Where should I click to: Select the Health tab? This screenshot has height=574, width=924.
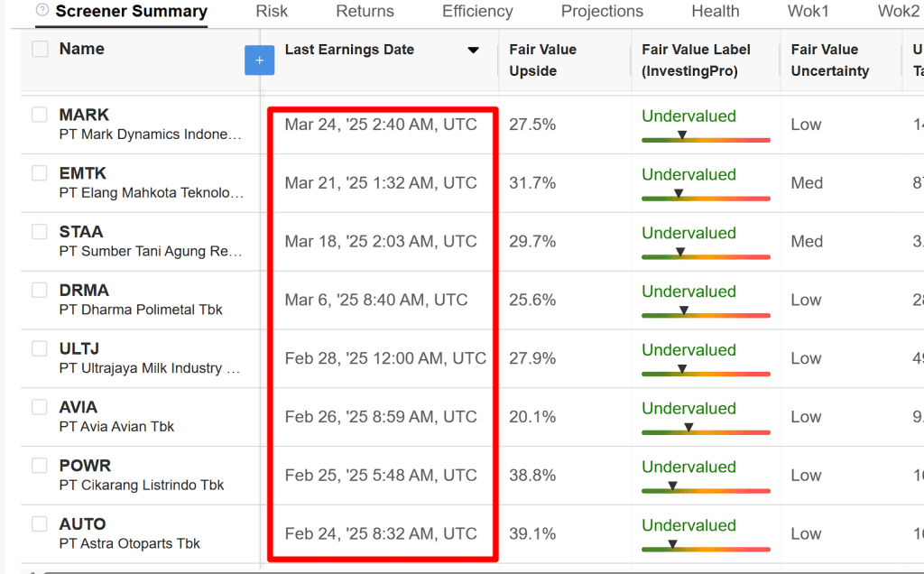715,12
